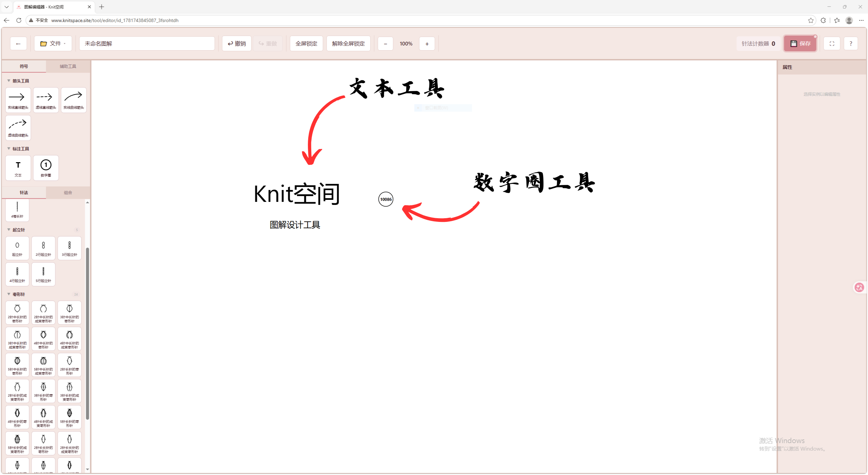
Task: Open a new browser tab
Action: [x=101, y=7]
